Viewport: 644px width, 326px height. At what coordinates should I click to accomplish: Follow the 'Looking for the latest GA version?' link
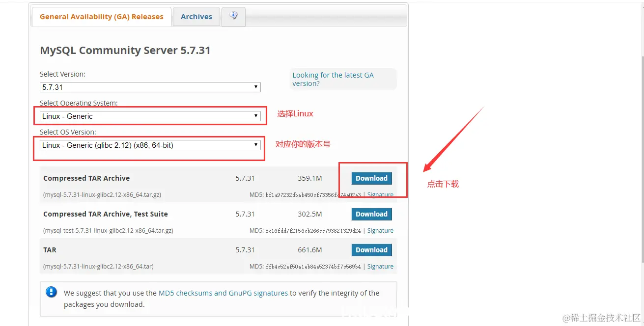tap(333, 79)
